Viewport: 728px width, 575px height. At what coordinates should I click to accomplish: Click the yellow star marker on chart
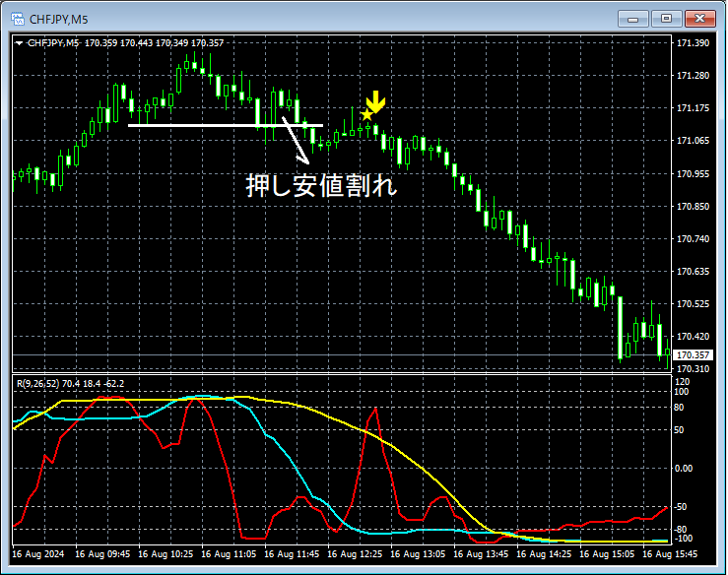(x=366, y=114)
